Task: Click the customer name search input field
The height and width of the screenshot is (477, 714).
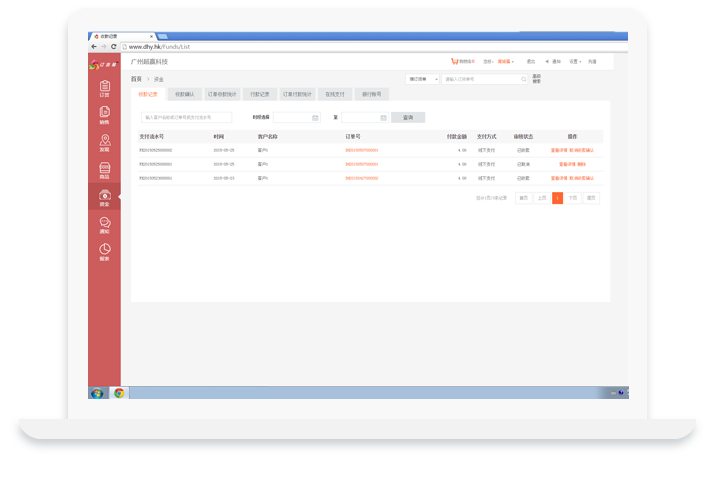Action: (185, 118)
